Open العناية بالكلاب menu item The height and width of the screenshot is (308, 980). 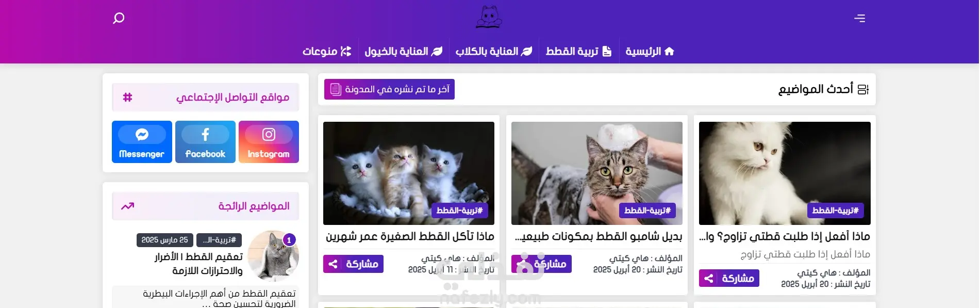[x=493, y=51]
